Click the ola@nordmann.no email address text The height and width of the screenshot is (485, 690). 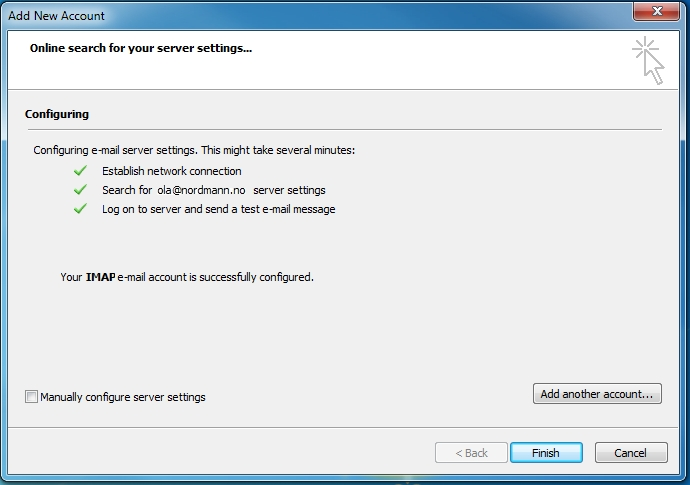(x=201, y=190)
